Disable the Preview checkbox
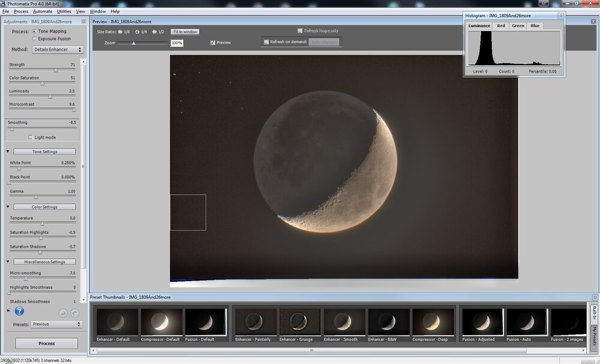 pos(212,43)
